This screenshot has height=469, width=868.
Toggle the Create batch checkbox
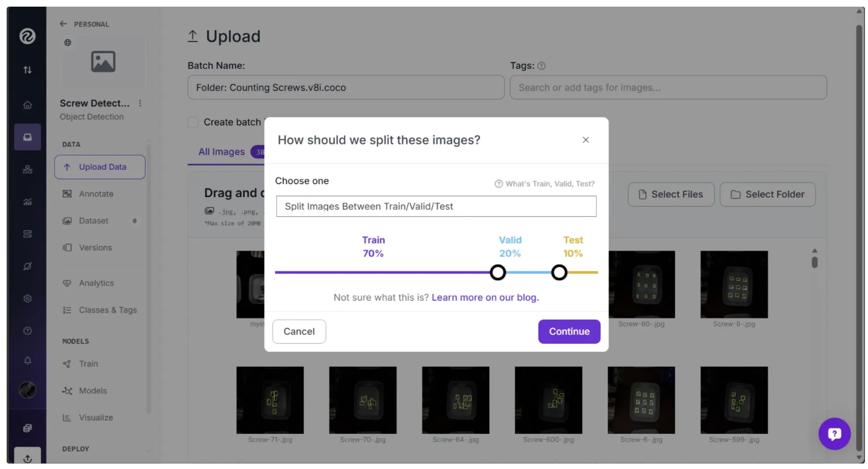click(x=193, y=122)
